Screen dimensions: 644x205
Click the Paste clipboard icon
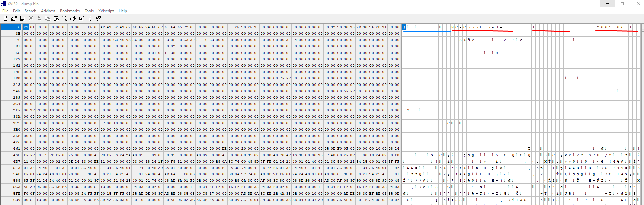pos(56,19)
